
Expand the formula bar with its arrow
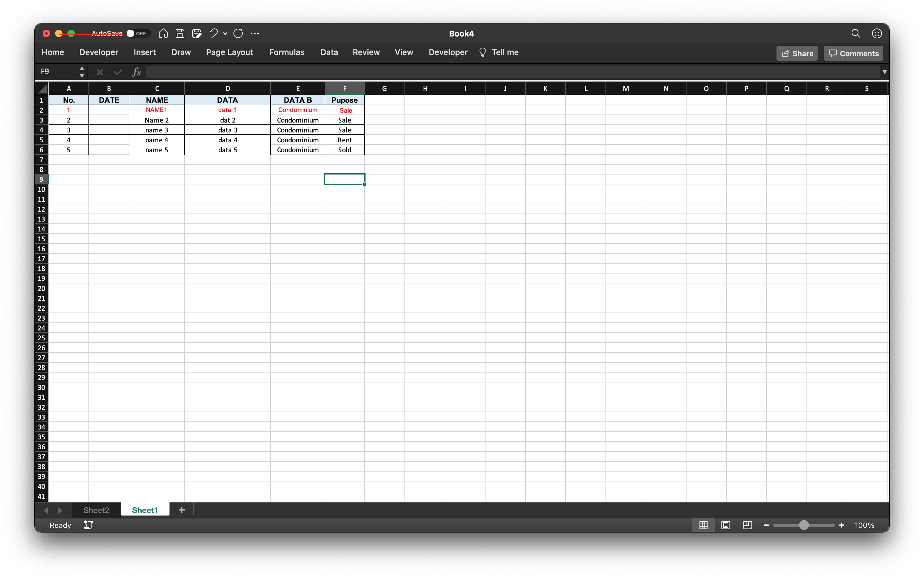885,72
